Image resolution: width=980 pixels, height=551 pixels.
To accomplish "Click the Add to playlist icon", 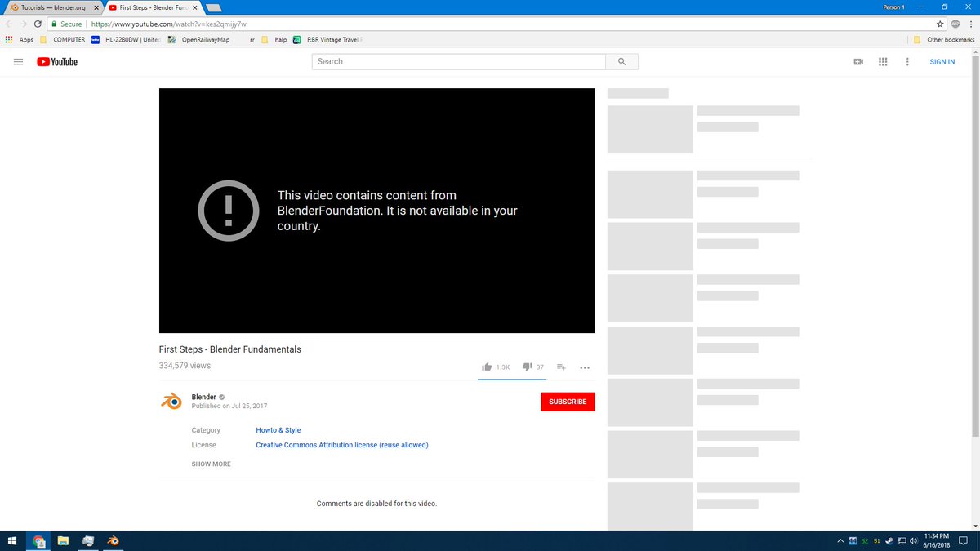I will click(x=561, y=367).
